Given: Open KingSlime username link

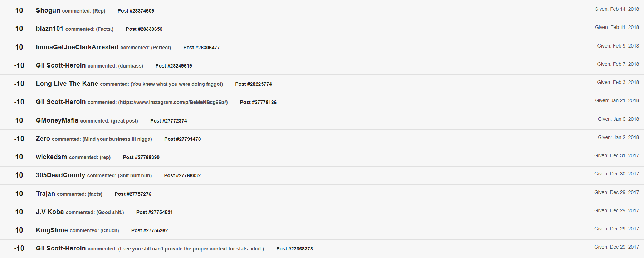Looking at the screenshot, I should [52, 230].
